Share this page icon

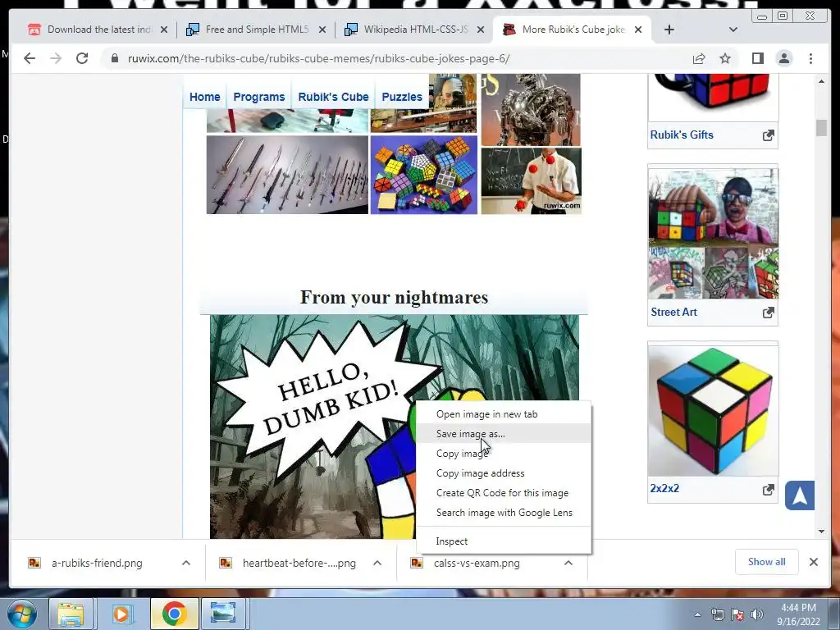[x=699, y=58]
